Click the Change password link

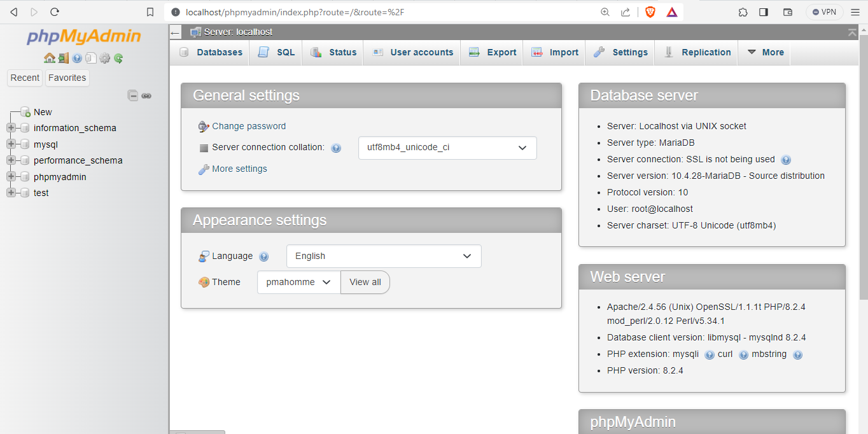[x=249, y=126]
